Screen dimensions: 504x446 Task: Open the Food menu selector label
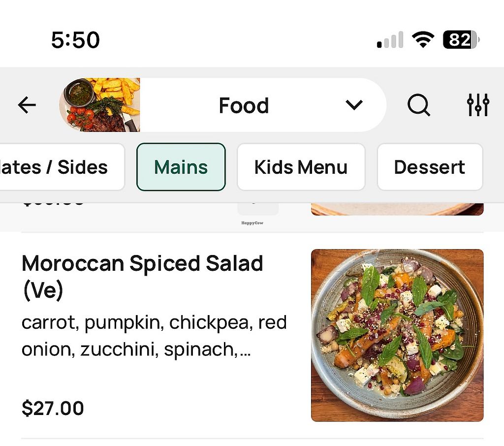click(244, 105)
